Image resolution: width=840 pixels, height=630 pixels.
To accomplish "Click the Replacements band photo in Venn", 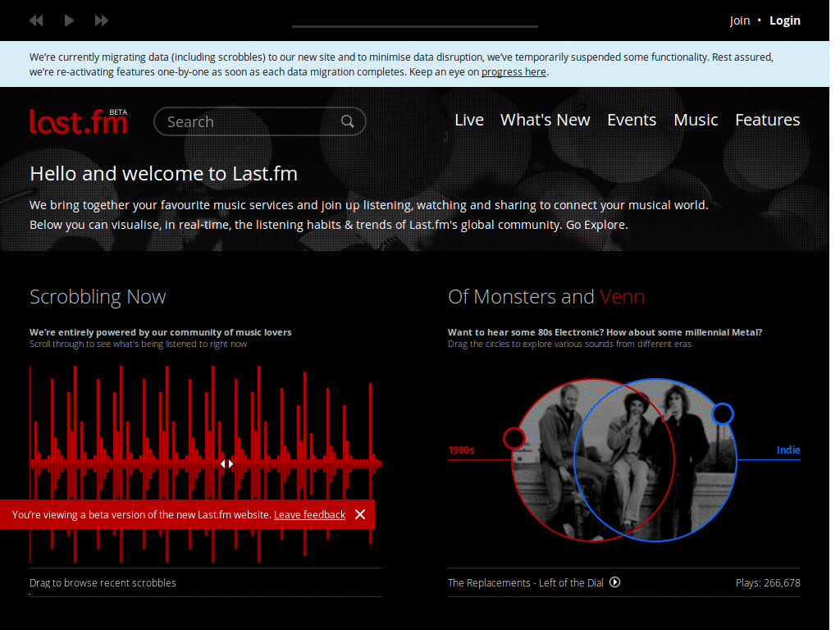I will click(624, 461).
